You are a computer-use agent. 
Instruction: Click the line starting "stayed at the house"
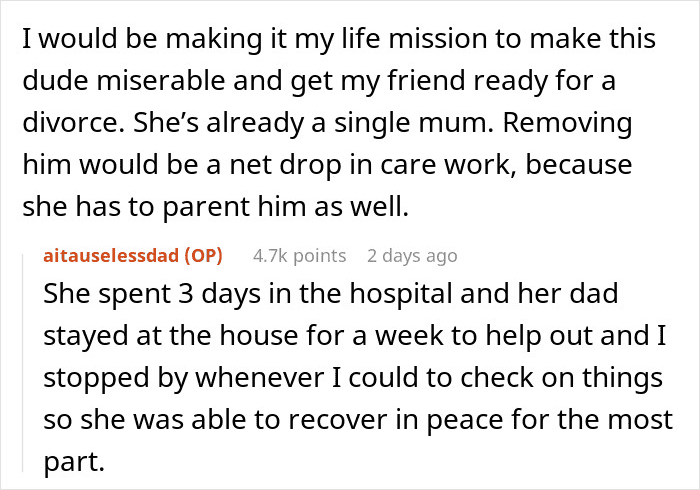(x=339, y=338)
